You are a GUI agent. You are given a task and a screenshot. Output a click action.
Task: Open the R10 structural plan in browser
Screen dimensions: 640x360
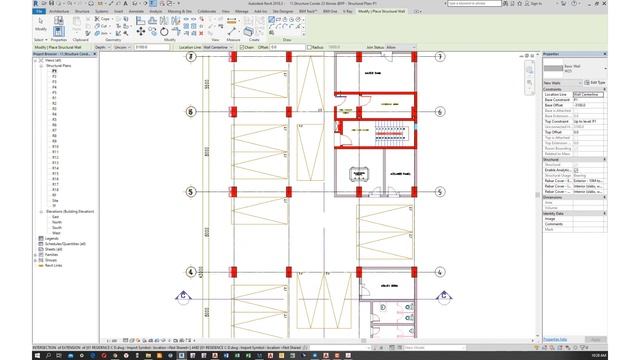click(x=55, y=147)
